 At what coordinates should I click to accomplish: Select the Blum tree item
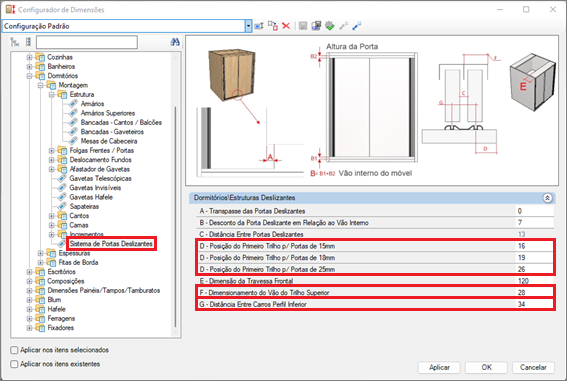(x=54, y=300)
